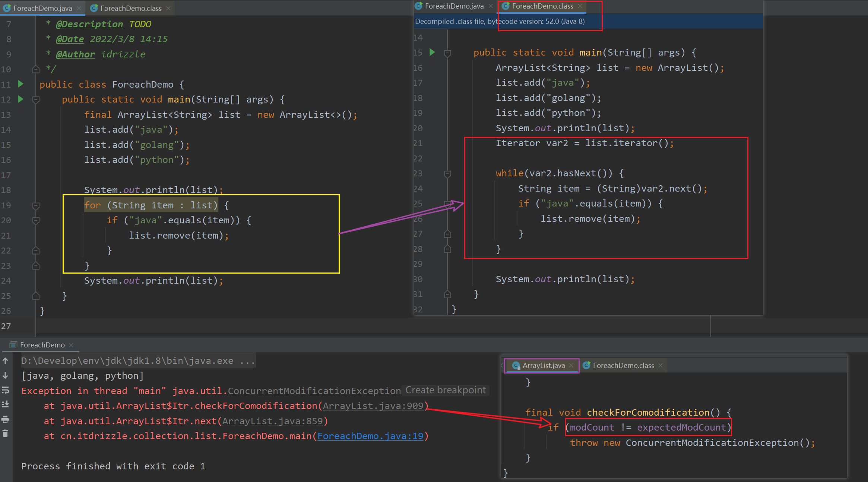Click @Description Javadoc tag at line 7
868x482 pixels.
click(89, 24)
